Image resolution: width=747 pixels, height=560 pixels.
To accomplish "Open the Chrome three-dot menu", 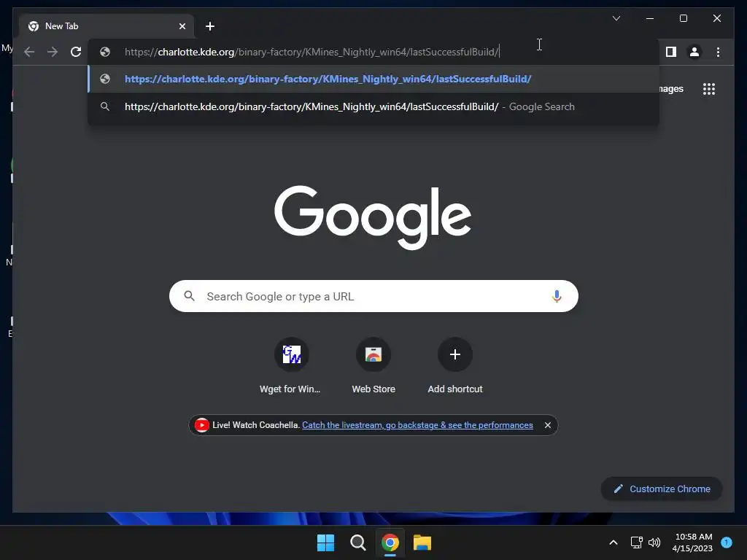I will [718, 52].
